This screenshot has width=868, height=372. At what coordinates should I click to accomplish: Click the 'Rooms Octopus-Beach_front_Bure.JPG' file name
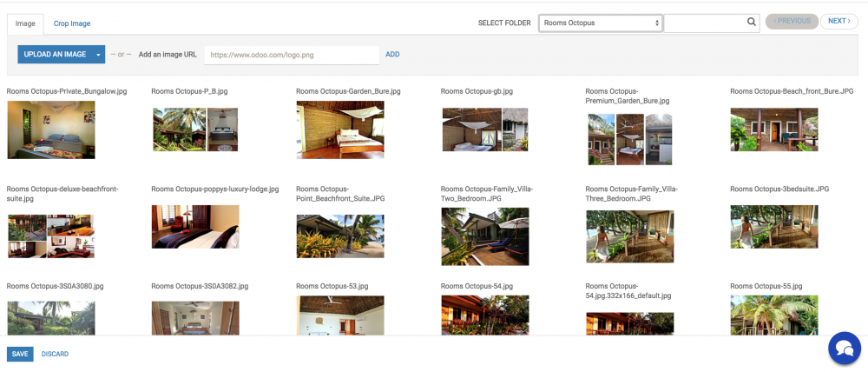coord(792,91)
